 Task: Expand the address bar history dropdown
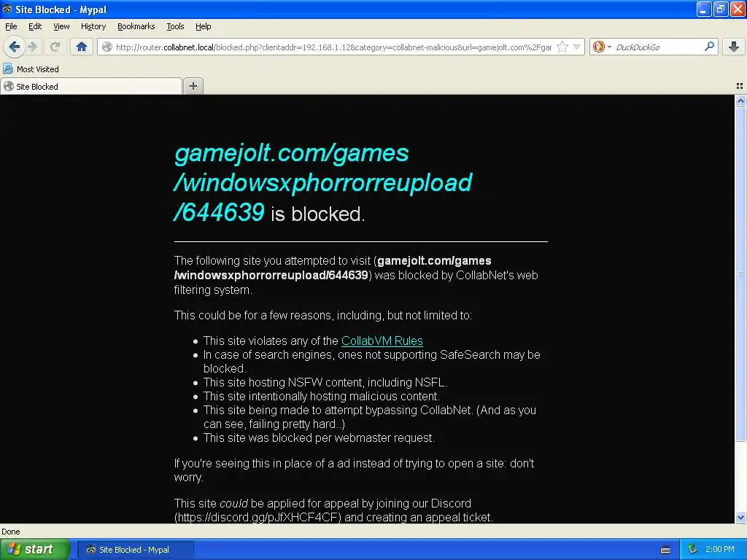pyautogui.click(x=576, y=47)
